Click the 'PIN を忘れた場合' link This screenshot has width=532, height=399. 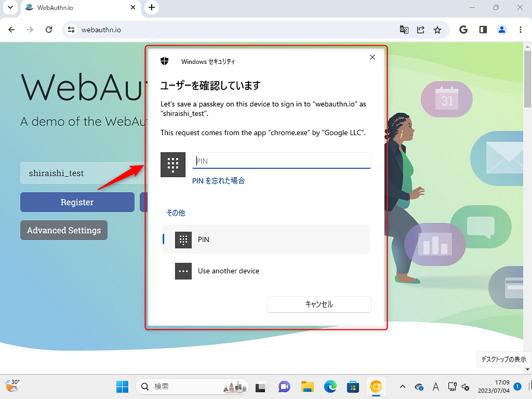click(218, 181)
